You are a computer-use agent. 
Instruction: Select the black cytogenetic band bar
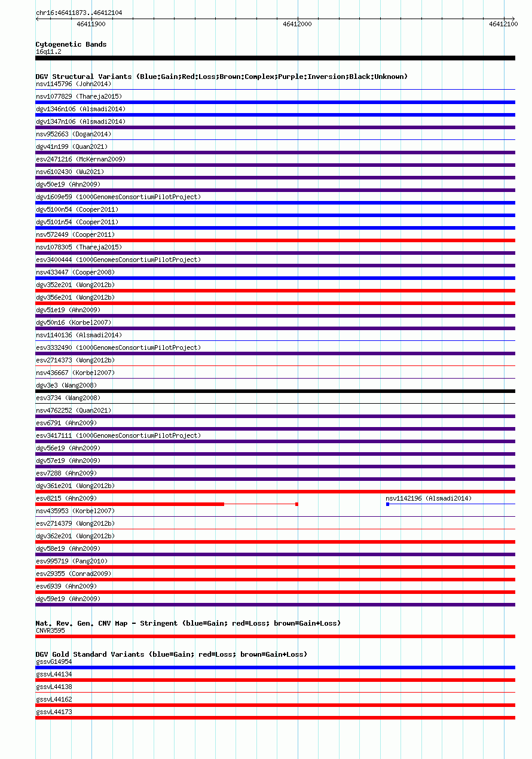(x=275, y=58)
